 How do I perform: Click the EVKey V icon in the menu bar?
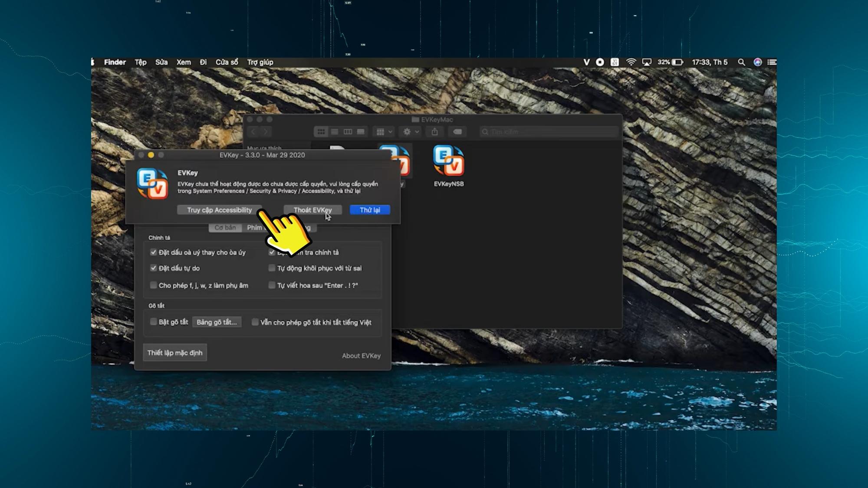point(586,62)
